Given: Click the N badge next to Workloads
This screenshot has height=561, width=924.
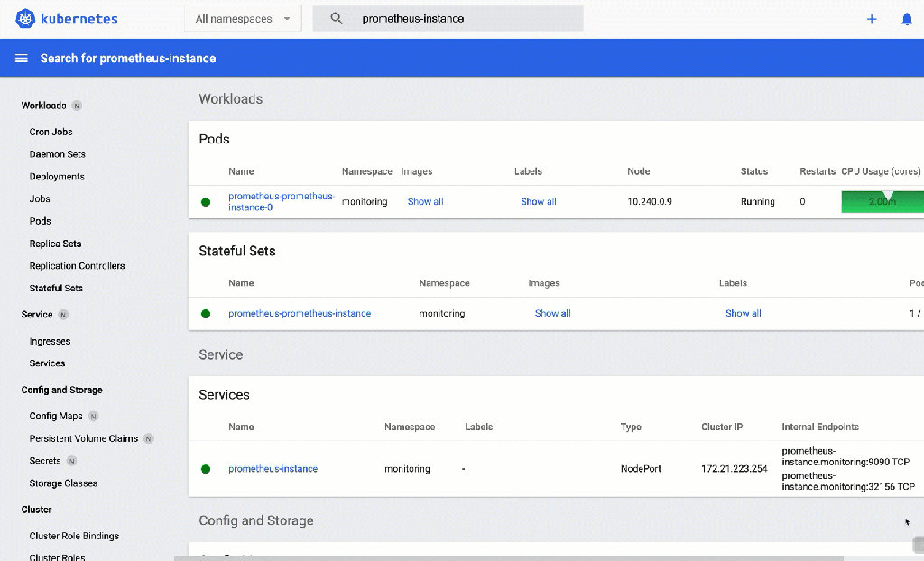Looking at the screenshot, I should pyautogui.click(x=77, y=106).
